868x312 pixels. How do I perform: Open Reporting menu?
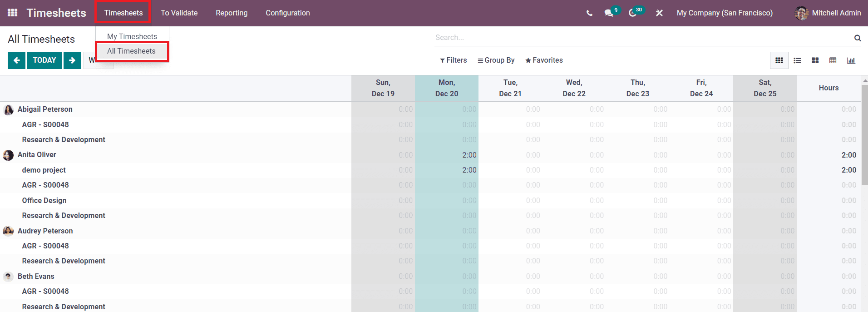232,13
